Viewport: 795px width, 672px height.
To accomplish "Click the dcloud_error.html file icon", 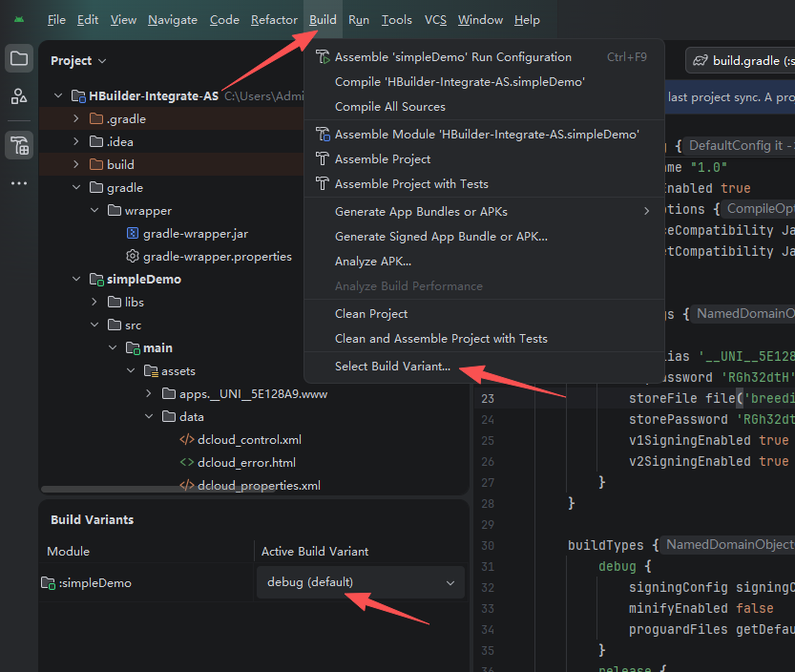I will (187, 463).
